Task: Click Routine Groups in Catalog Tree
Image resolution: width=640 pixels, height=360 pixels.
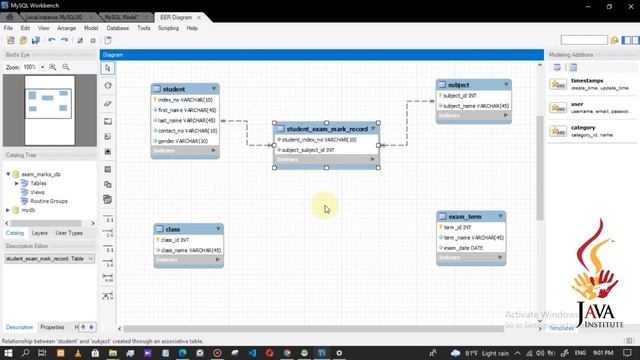Action: click(x=49, y=201)
